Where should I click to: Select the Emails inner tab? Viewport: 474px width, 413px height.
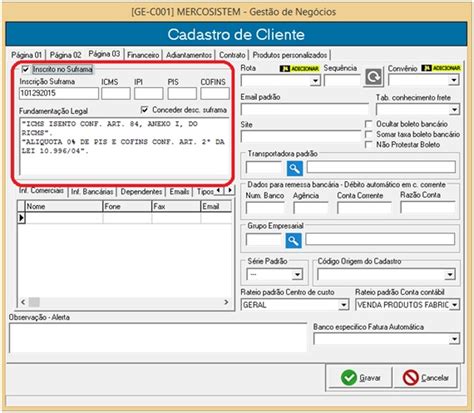click(x=179, y=192)
